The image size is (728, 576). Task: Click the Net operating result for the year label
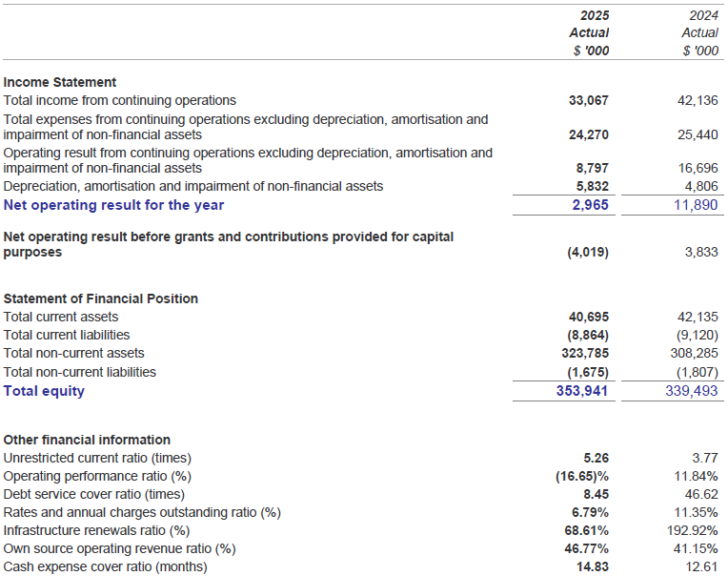tap(113, 204)
